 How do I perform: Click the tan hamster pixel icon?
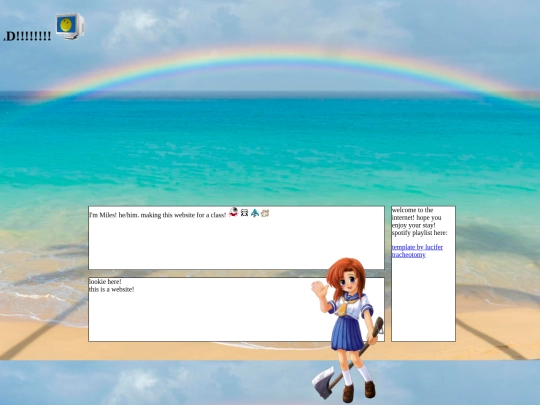[265, 213]
